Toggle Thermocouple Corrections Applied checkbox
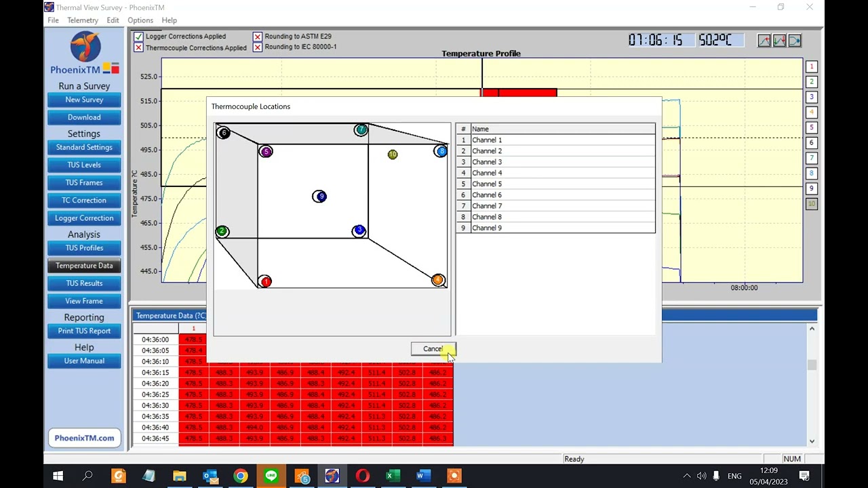868x488 pixels. pyautogui.click(x=138, y=47)
